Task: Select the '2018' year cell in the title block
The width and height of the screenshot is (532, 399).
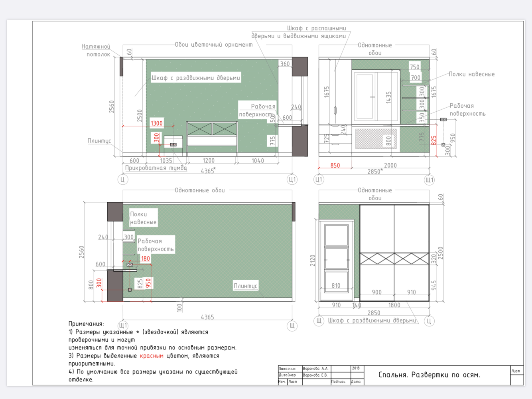Action: click(x=356, y=368)
